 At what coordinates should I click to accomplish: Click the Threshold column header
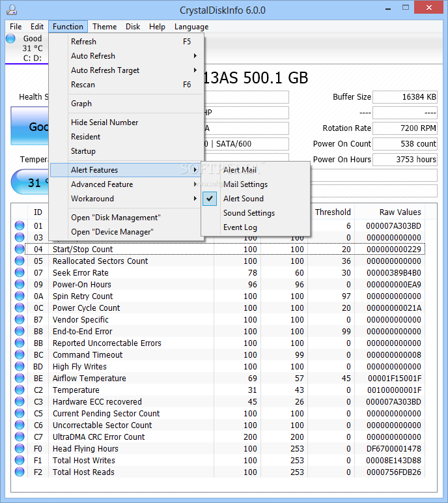333,212
